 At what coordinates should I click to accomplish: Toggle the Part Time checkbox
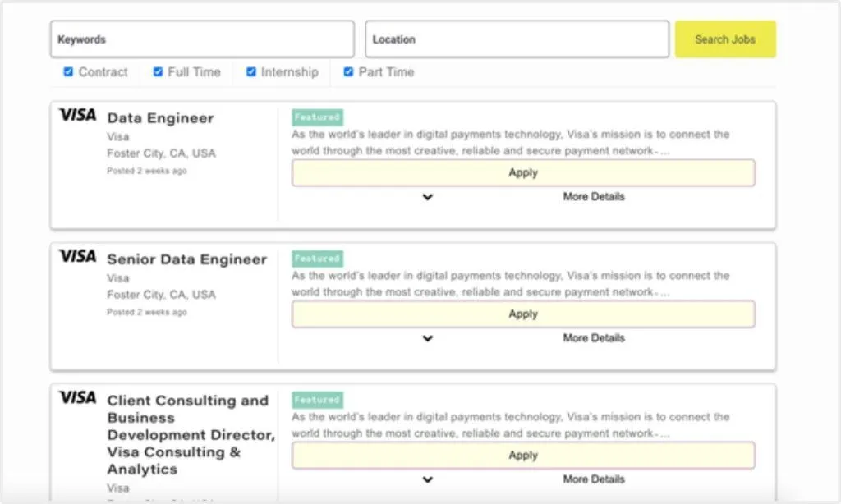pyautogui.click(x=348, y=72)
